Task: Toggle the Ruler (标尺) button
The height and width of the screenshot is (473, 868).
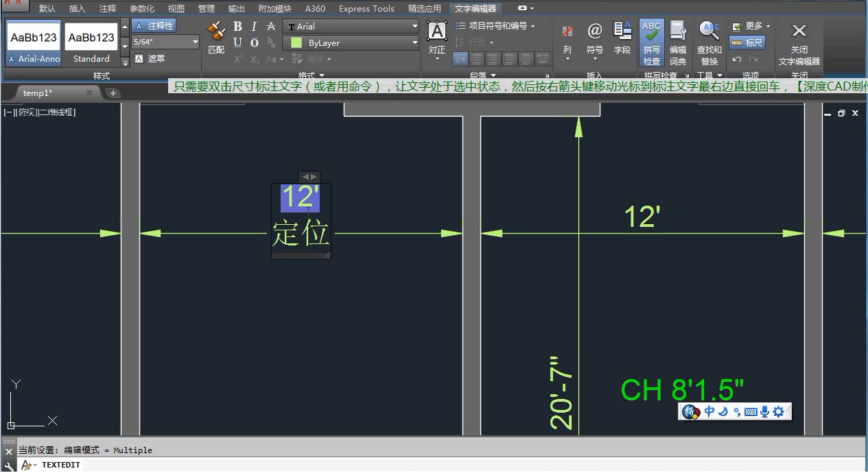Action: pos(747,43)
